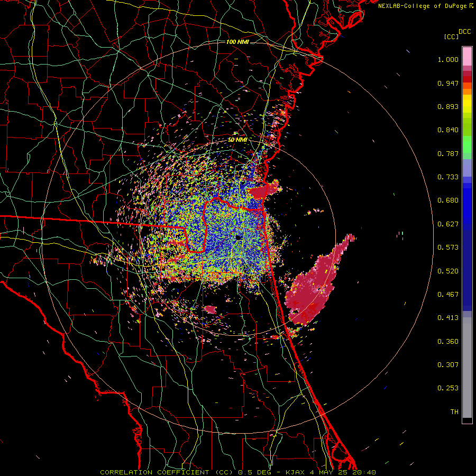The width and height of the screenshot is (476, 476).
Task: Click the NEXLAB-College of DuPage watermark text
Action: tap(423, 6)
